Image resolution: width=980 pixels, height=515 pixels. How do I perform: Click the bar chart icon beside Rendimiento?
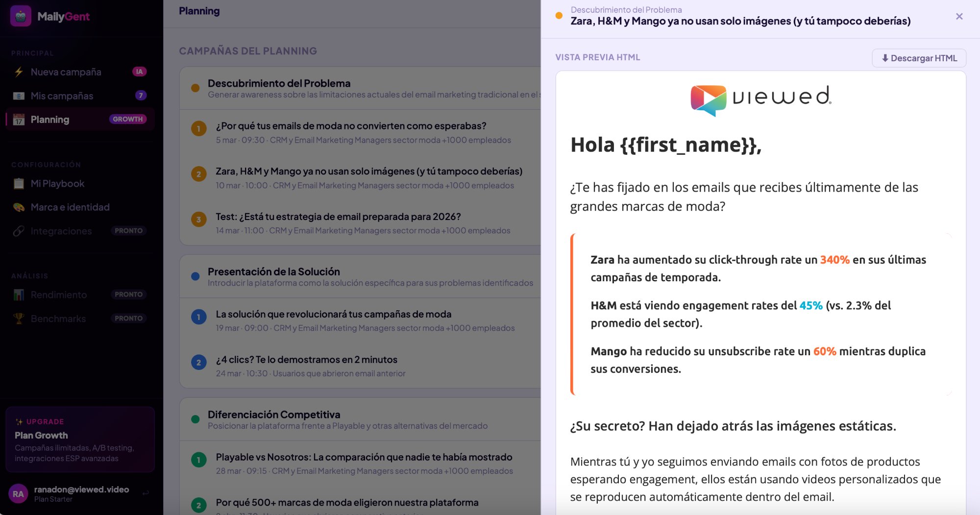click(x=19, y=294)
